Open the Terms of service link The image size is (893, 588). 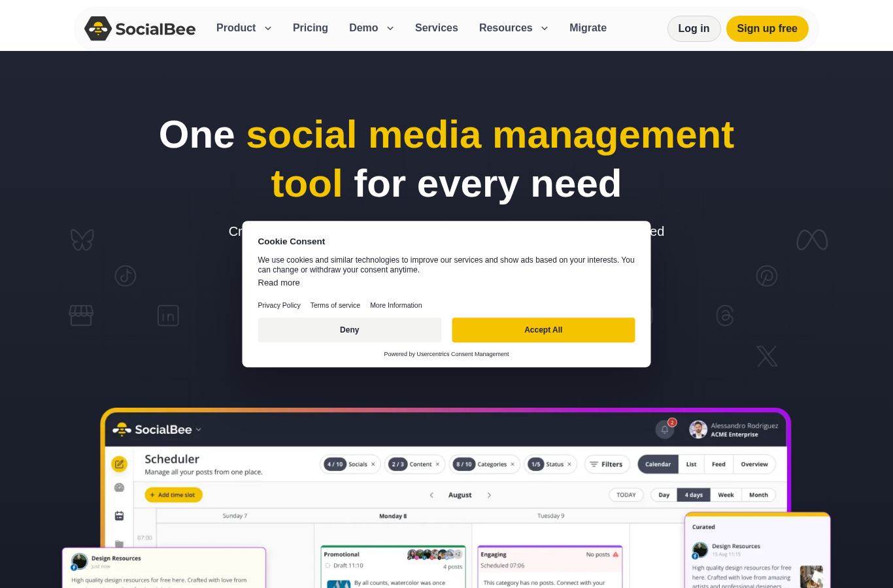point(335,305)
